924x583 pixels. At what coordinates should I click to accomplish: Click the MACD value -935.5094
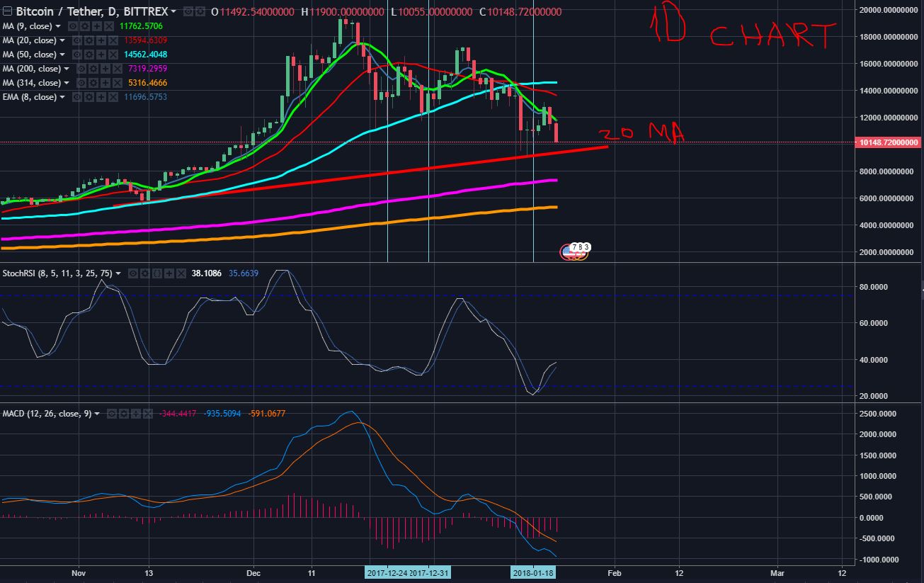pyautogui.click(x=221, y=414)
